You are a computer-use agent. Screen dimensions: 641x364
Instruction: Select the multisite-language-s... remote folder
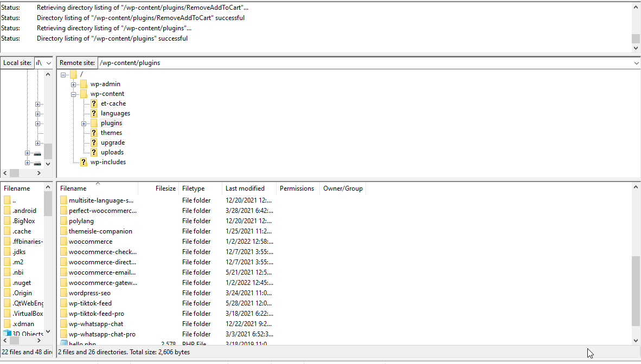[x=101, y=200]
